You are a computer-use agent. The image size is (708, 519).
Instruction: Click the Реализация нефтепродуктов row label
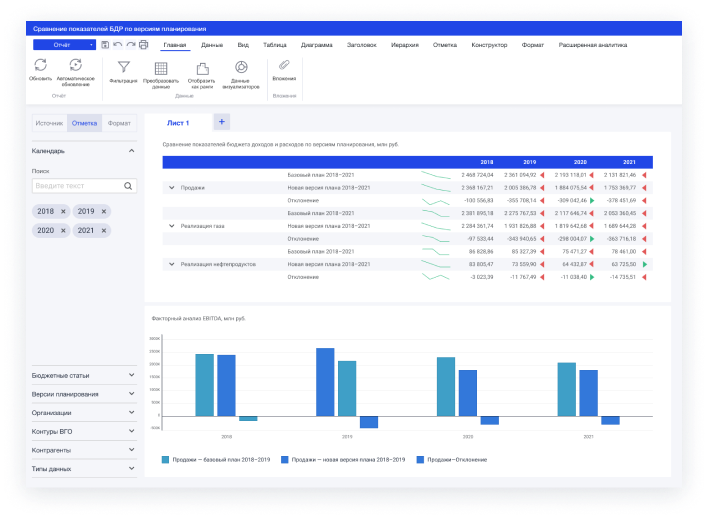tap(218, 264)
